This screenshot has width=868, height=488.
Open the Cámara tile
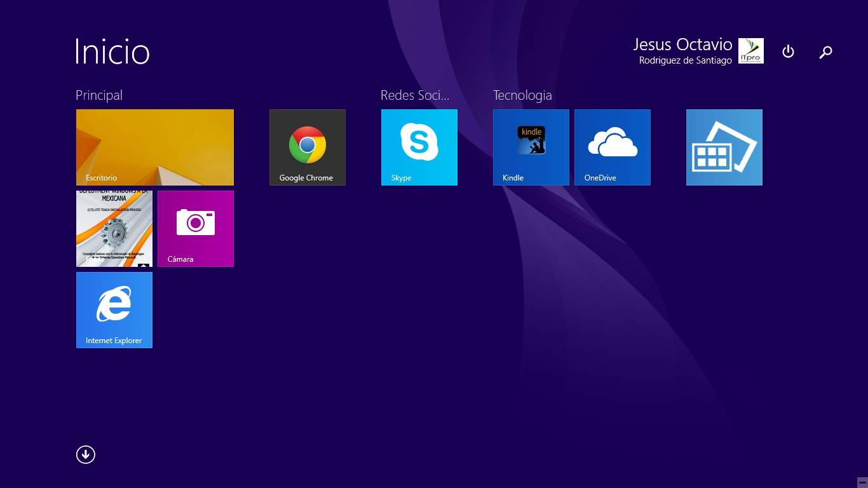click(196, 229)
